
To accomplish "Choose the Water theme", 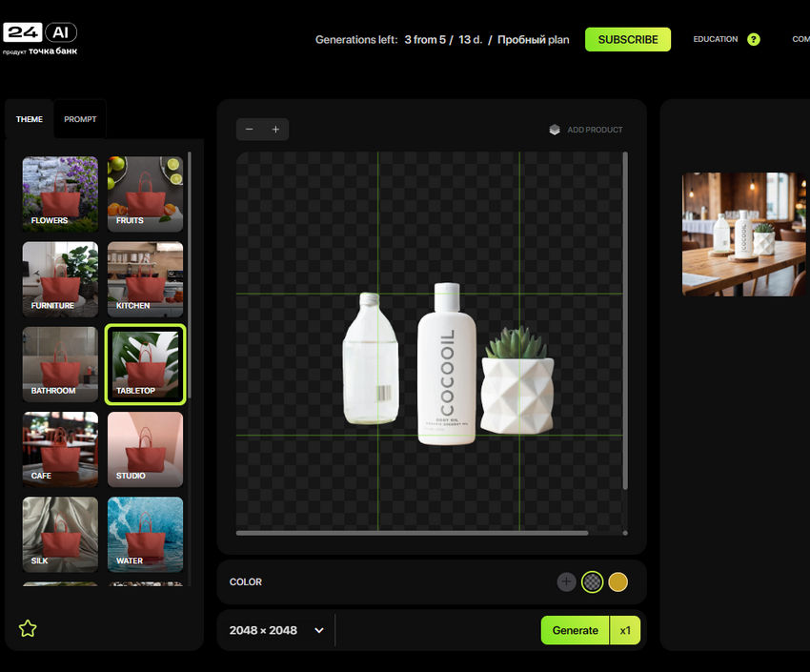I will coord(145,535).
